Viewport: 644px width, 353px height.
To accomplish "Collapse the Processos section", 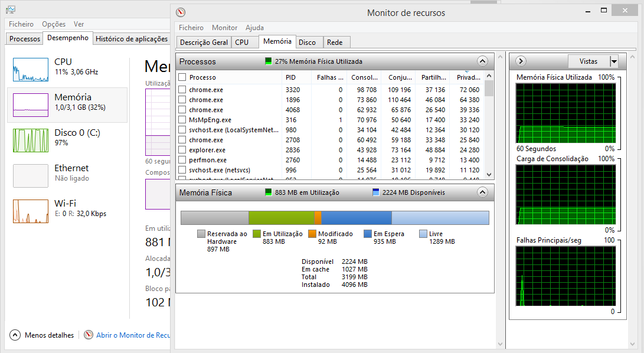I will (x=482, y=61).
